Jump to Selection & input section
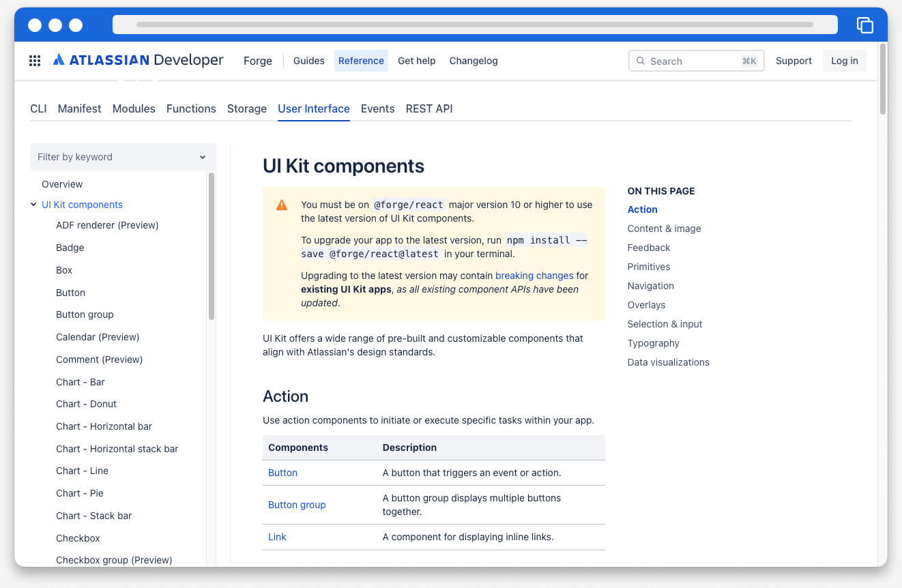This screenshot has height=588, width=902. pyautogui.click(x=665, y=324)
